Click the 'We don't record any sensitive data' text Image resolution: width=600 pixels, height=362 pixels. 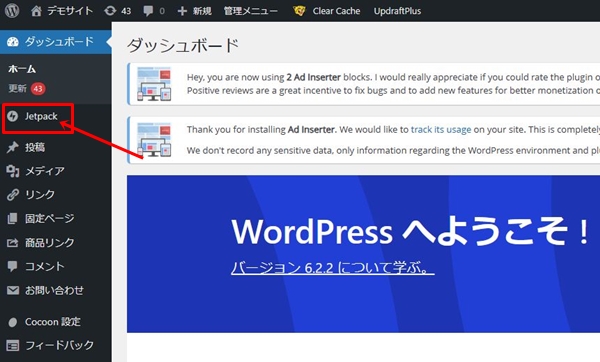click(261, 150)
